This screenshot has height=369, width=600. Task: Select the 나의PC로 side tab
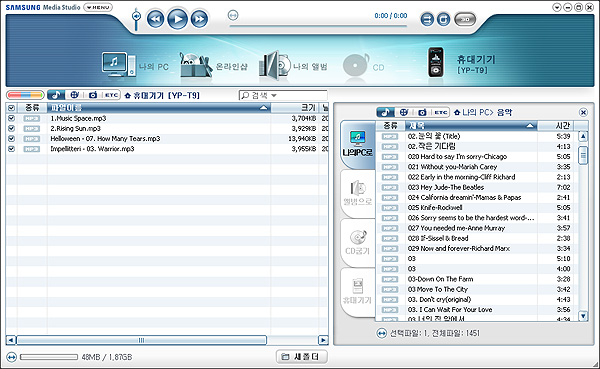(357, 144)
